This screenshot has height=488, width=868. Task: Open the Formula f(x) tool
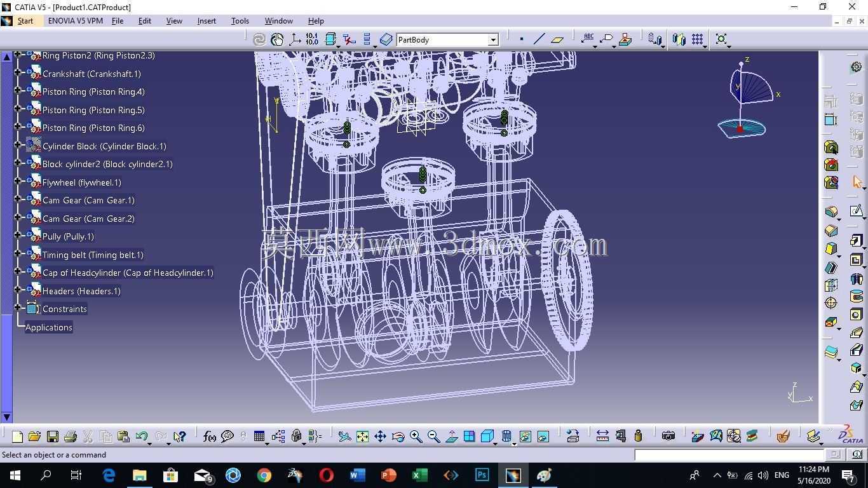pos(209,437)
